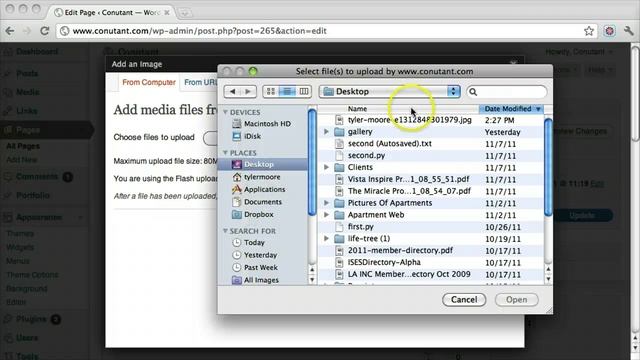Open Dashboard in WordPress sidebar
640x360 pixels.
37,52
